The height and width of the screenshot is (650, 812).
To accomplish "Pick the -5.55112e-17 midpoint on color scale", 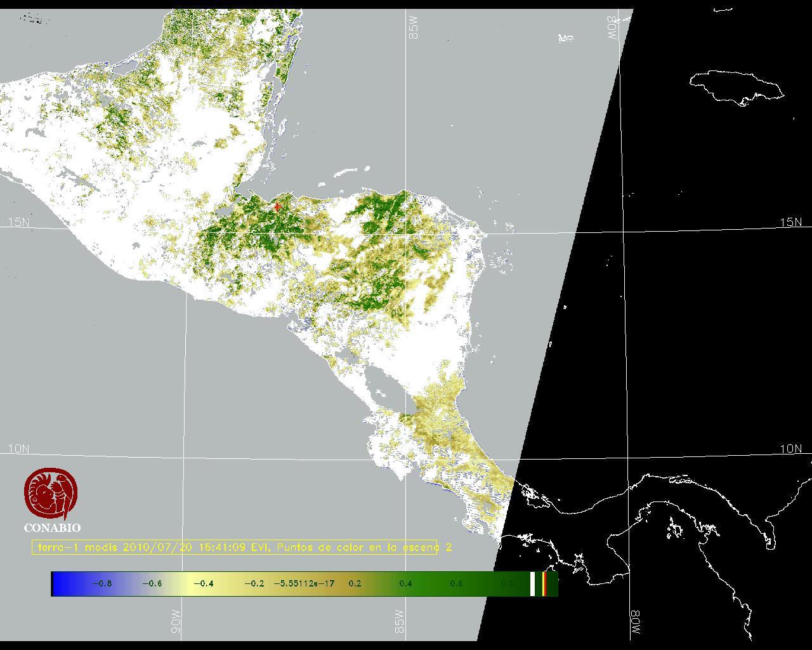I will click(x=304, y=583).
